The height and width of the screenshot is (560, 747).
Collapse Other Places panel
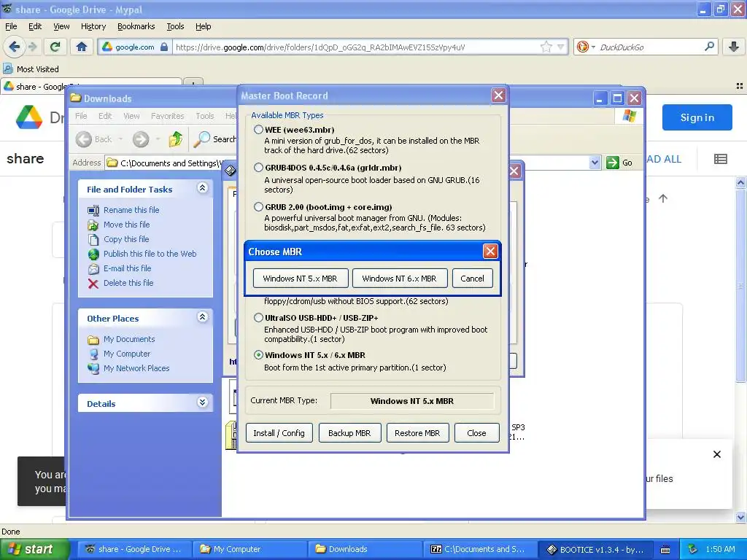pyautogui.click(x=203, y=316)
